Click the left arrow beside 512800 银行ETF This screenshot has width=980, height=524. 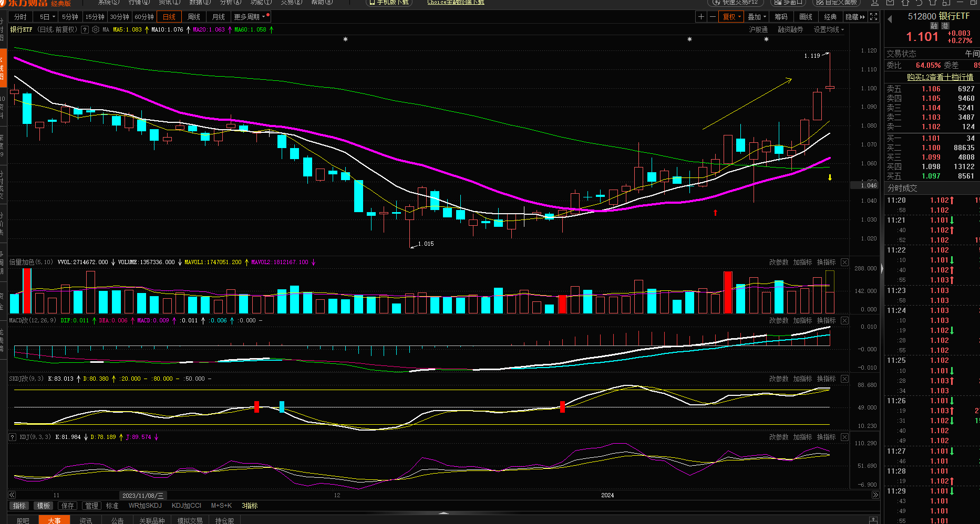pyautogui.click(x=890, y=19)
